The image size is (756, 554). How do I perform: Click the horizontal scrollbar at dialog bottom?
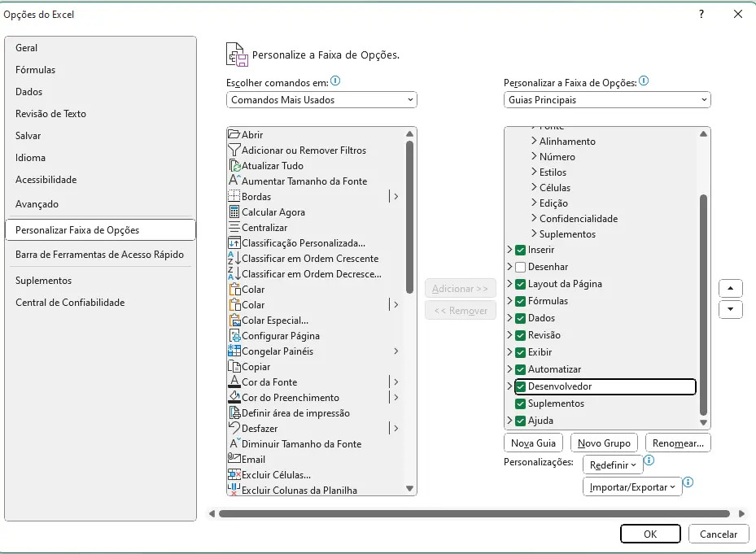click(474, 513)
